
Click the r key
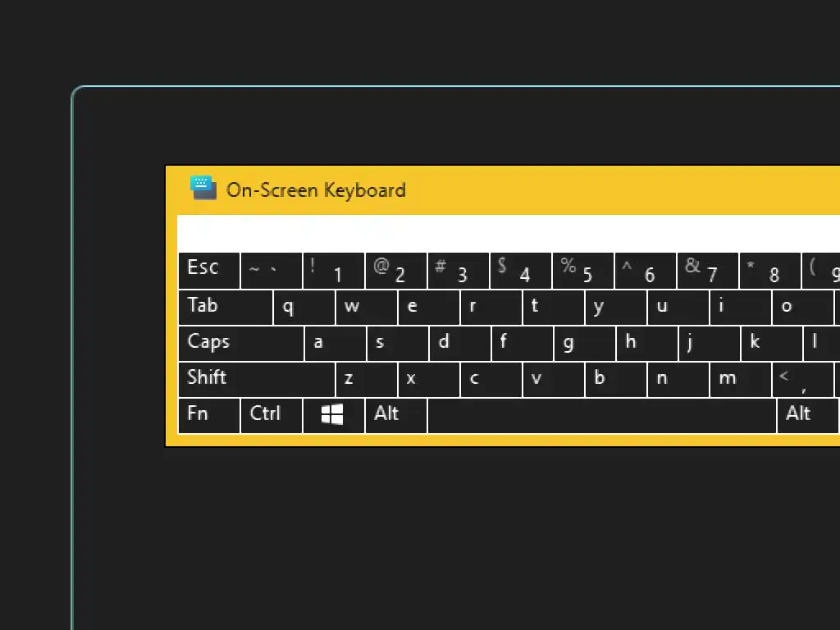click(x=491, y=308)
